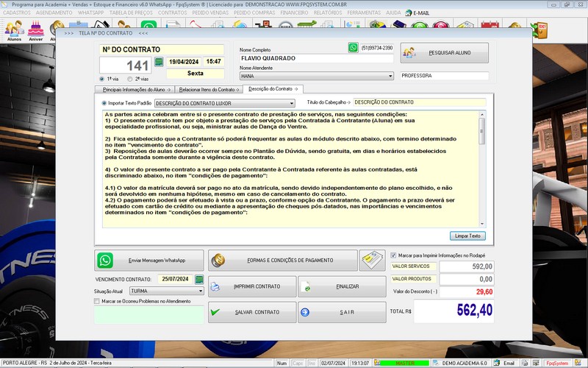Click status bar date 02/07/2024
588x368 pixels.
[333, 363]
